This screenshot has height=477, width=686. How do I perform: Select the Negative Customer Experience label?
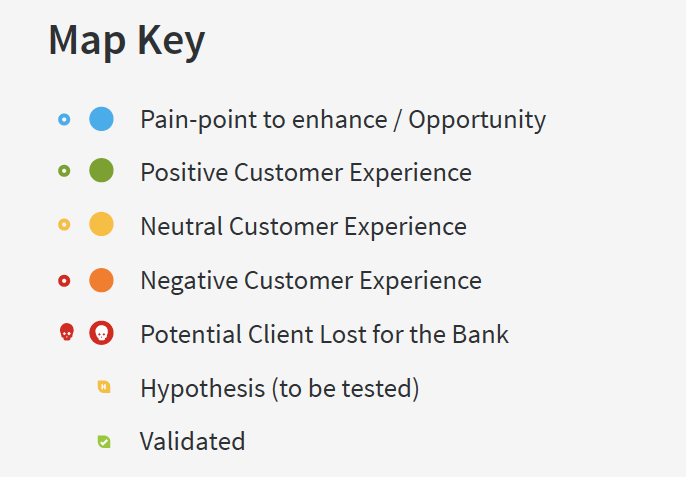pos(311,281)
